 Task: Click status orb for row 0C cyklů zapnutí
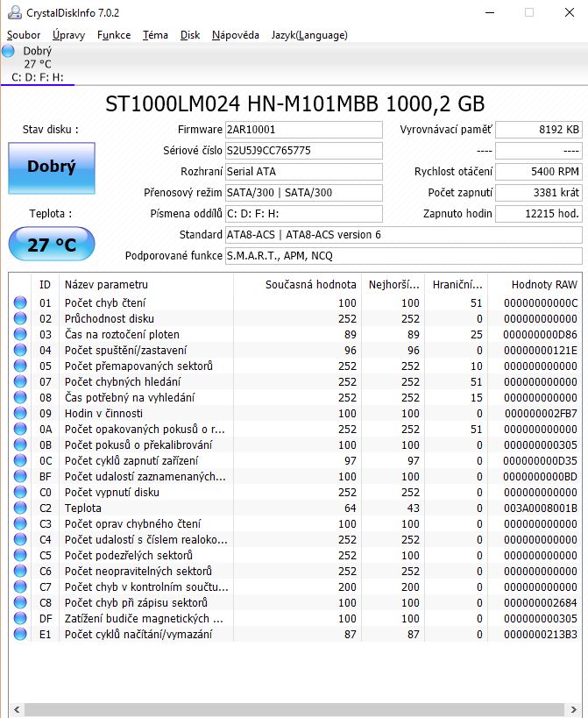(20, 460)
